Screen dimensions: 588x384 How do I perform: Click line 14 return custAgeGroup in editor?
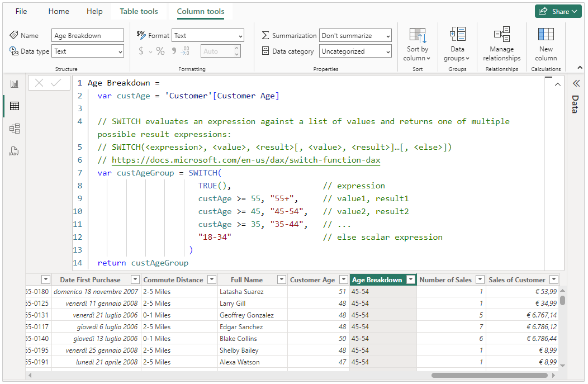pos(143,263)
